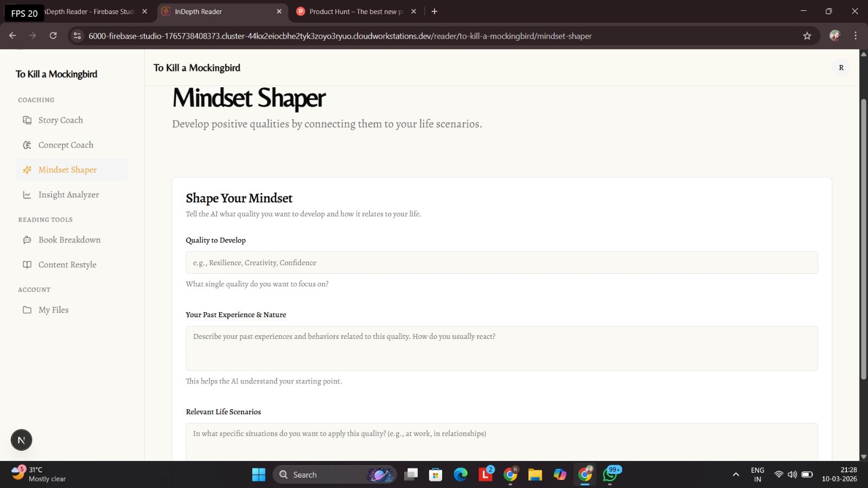Click the floating N badge

[x=21, y=439]
